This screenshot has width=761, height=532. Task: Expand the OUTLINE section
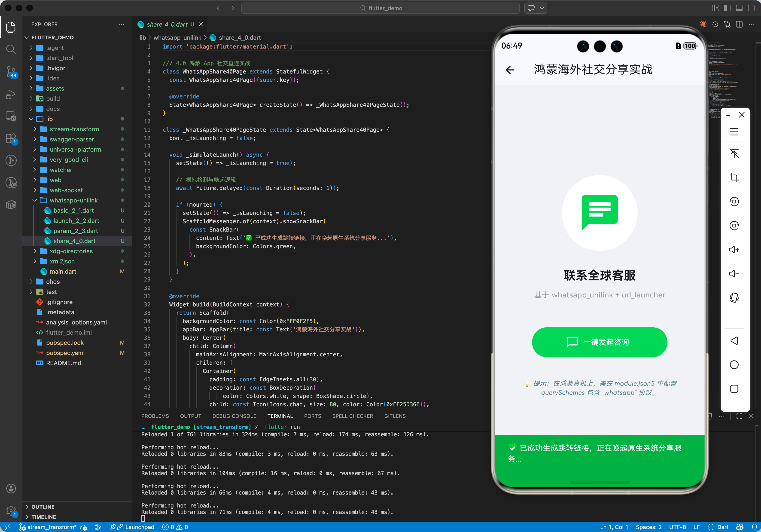coord(43,507)
